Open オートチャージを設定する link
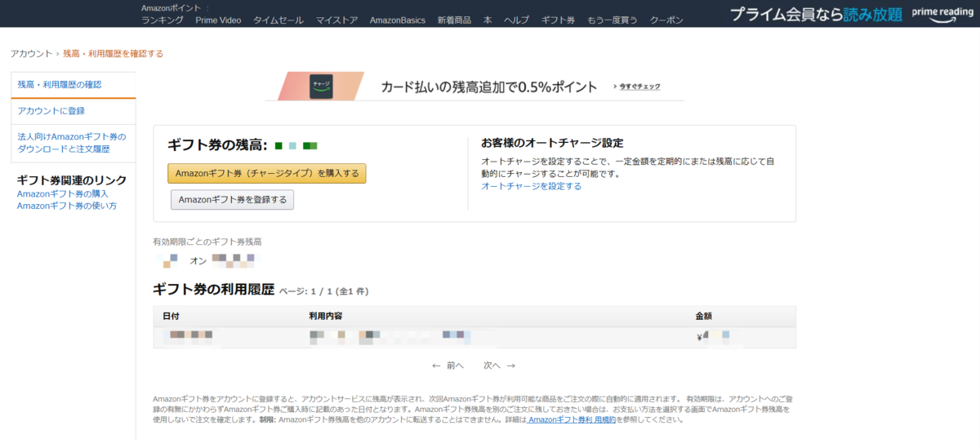This screenshot has height=448, width=980. point(532,186)
